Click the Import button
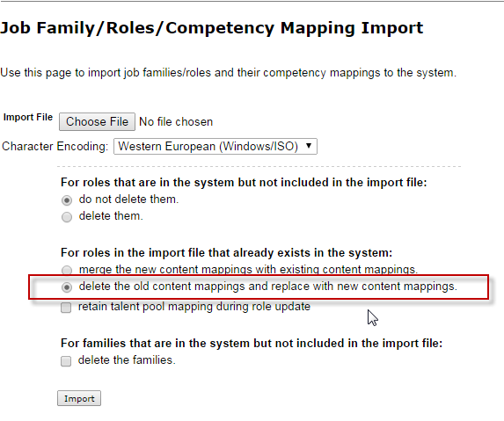The image size is (504, 421). pos(79,398)
